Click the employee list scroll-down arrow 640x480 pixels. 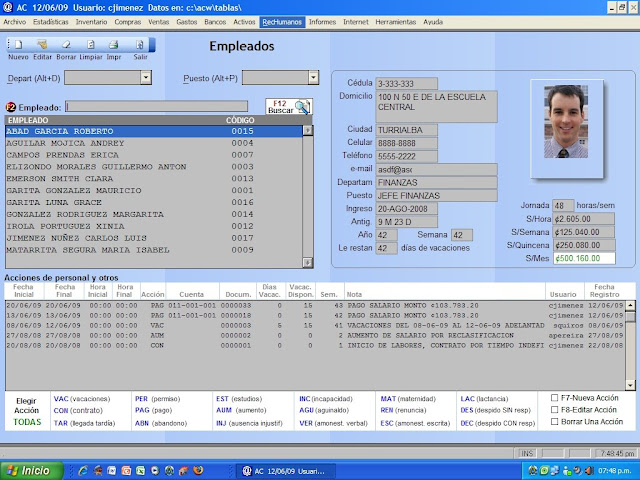click(308, 262)
